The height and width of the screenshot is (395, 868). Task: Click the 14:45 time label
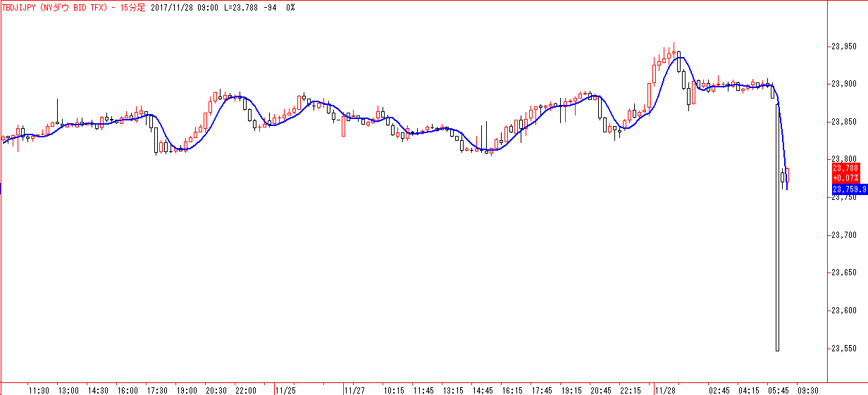click(x=483, y=389)
